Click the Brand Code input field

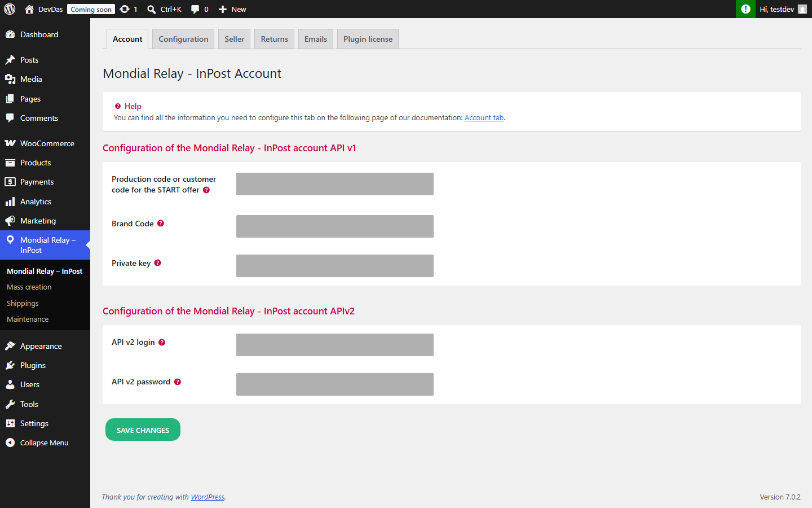pyautogui.click(x=335, y=226)
